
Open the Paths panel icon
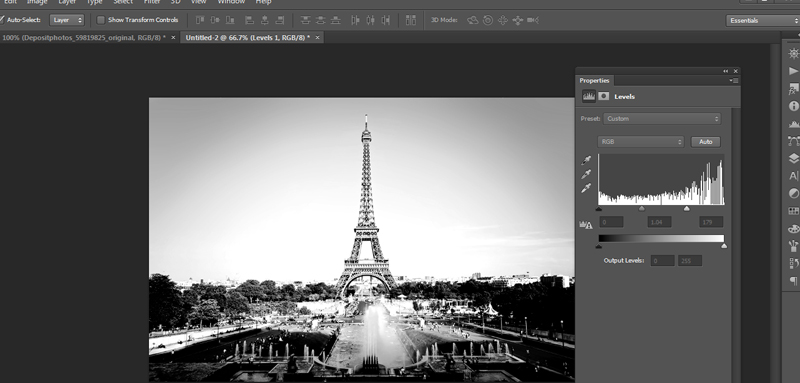pyautogui.click(x=793, y=141)
